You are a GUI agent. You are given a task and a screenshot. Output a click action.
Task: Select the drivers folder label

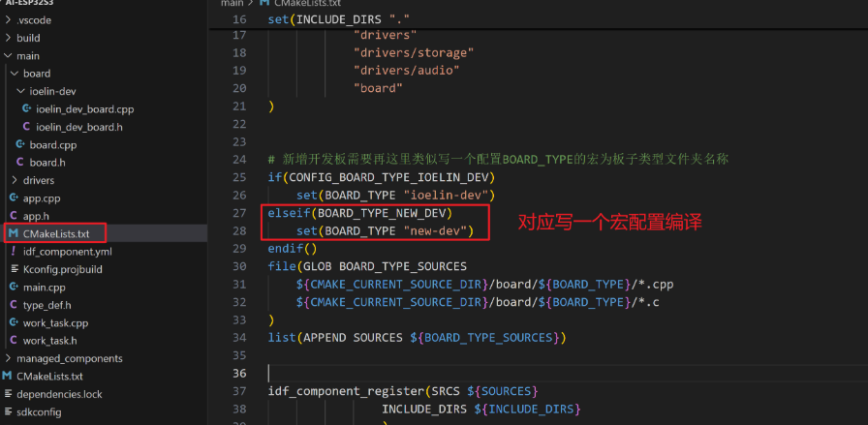point(38,180)
